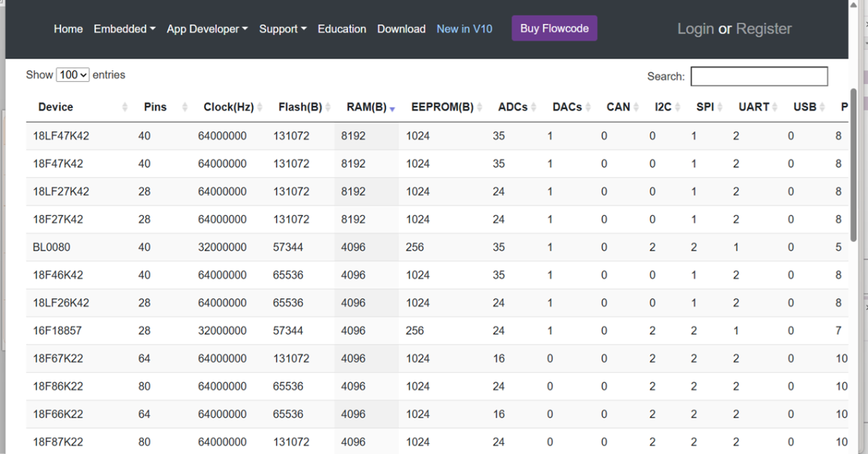This screenshot has width=868, height=454.
Task: Open the New in V10 link
Action: point(464,29)
